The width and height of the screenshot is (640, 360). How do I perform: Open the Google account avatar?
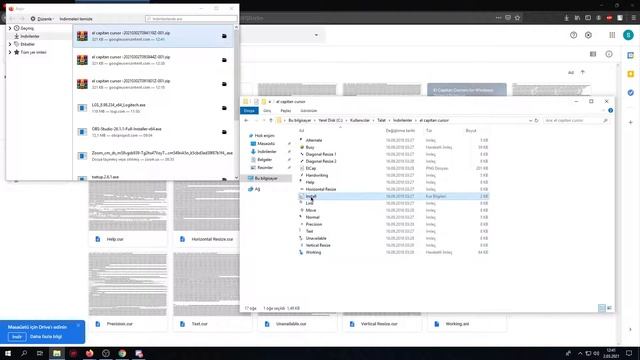pyautogui.click(x=628, y=35)
